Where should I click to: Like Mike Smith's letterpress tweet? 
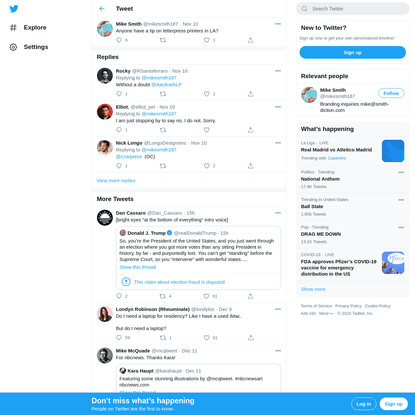pos(207,40)
